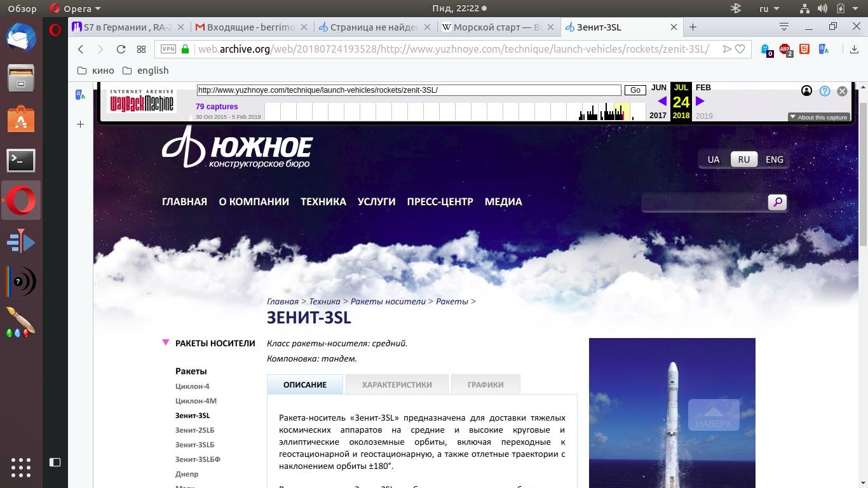The height and width of the screenshot is (488, 868).
Task: Switch site language to ENG
Action: pyautogui.click(x=774, y=159)
